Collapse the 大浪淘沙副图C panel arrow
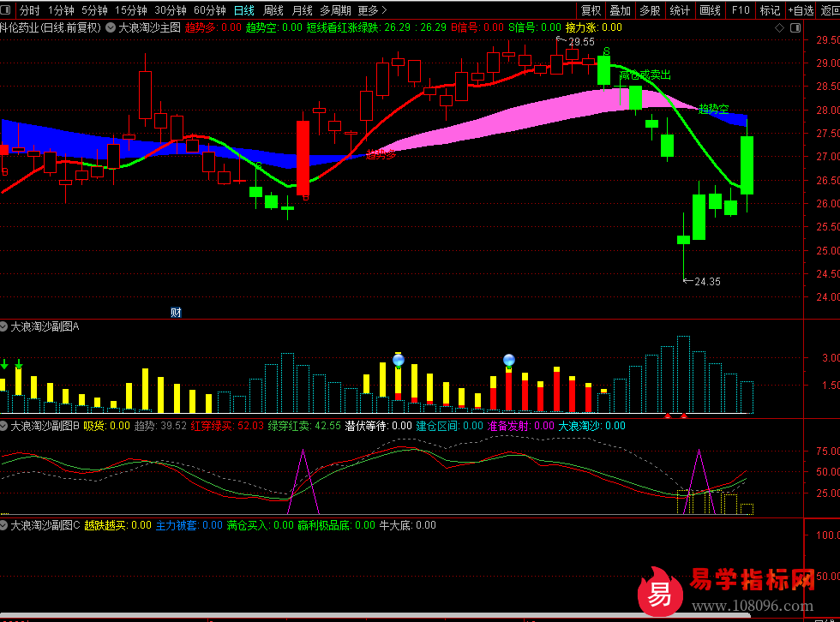This screenshot has width=840, height=622. (x=3, y=526)
